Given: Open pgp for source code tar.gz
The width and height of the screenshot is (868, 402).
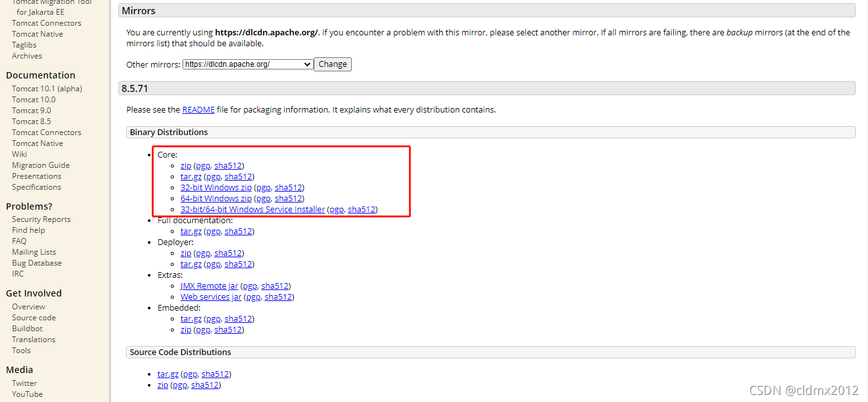Looking at the screenshot, I should (x=190, y=374).
